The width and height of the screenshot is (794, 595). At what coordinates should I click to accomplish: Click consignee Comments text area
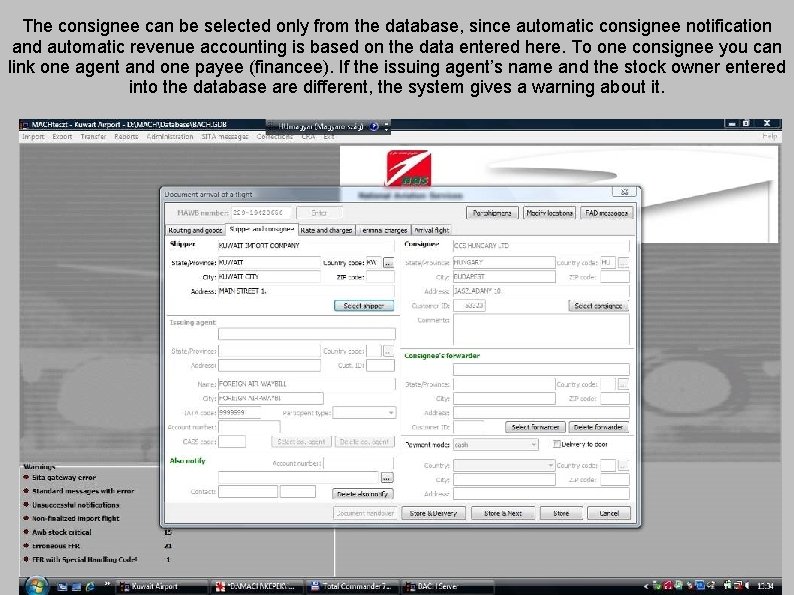pos(541,329)
